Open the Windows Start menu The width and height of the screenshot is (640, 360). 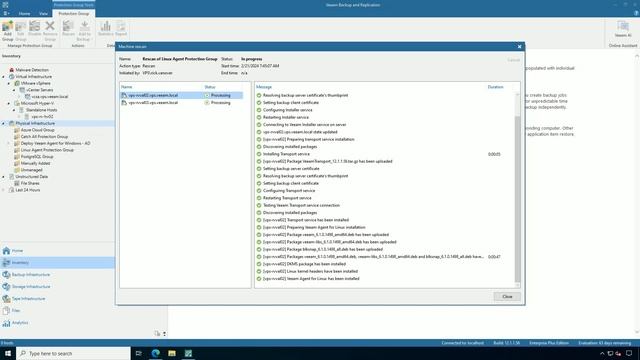pos(8,353)
